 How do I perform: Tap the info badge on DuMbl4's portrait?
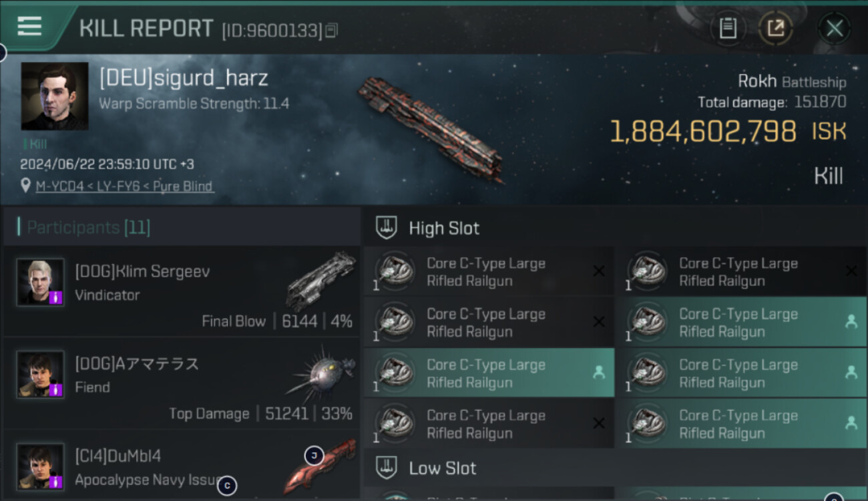(x=56, y=482)
